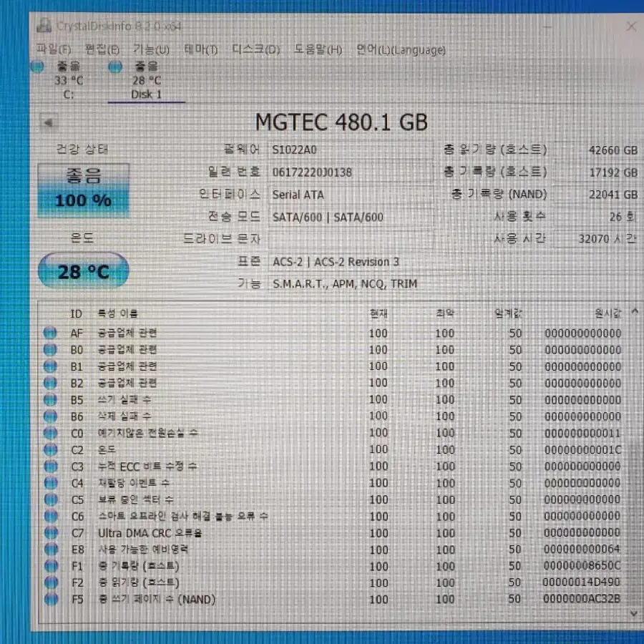Screen dimensions: 644x644
Task: Click the CrystalDiskInfo title bar icon
Action: pos(44,26)
